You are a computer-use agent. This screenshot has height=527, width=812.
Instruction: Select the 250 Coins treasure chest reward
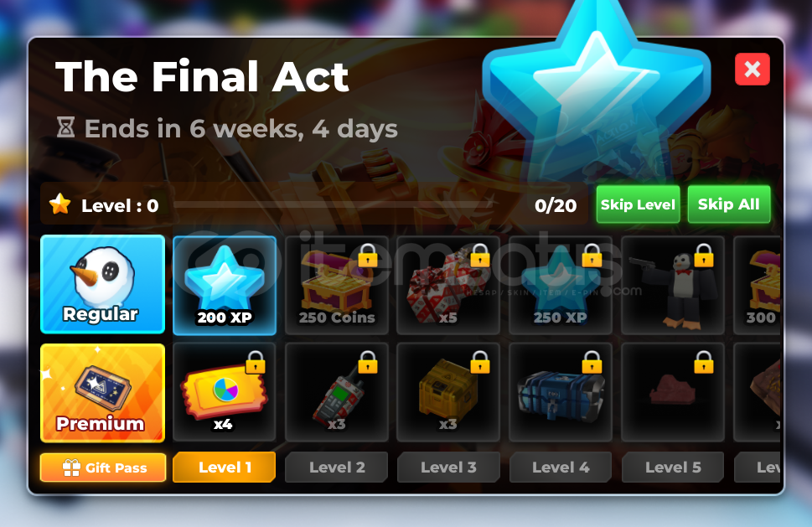click(337, 285)
